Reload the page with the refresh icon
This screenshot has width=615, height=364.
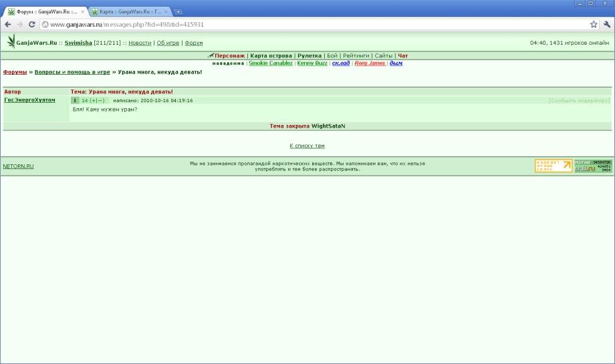32,24
